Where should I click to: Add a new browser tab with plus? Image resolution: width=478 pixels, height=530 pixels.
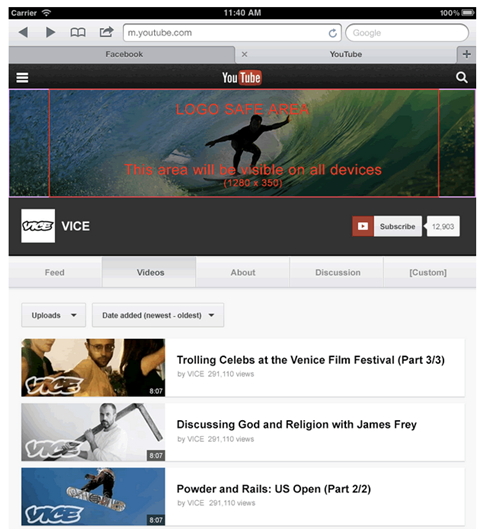pos(466,54)
